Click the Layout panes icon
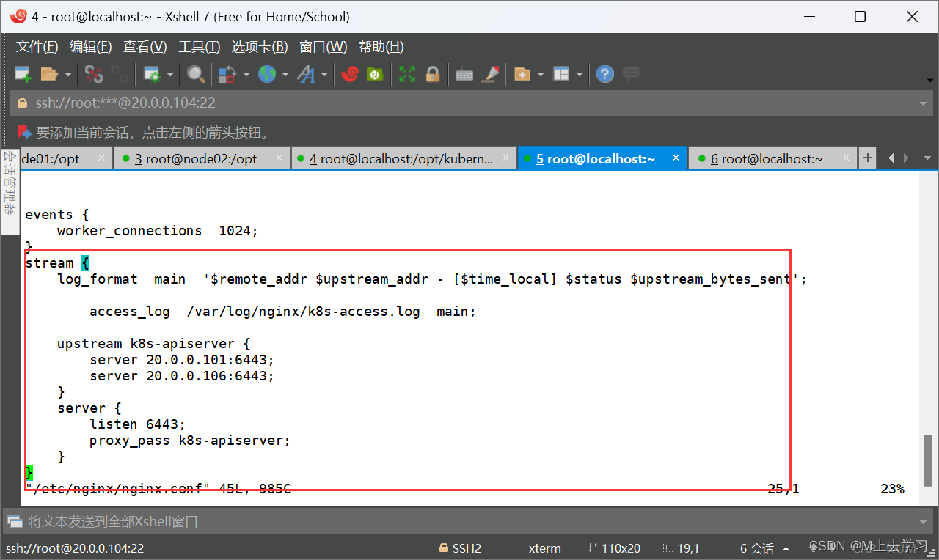The image size is (939, 560). pos(561,74)
